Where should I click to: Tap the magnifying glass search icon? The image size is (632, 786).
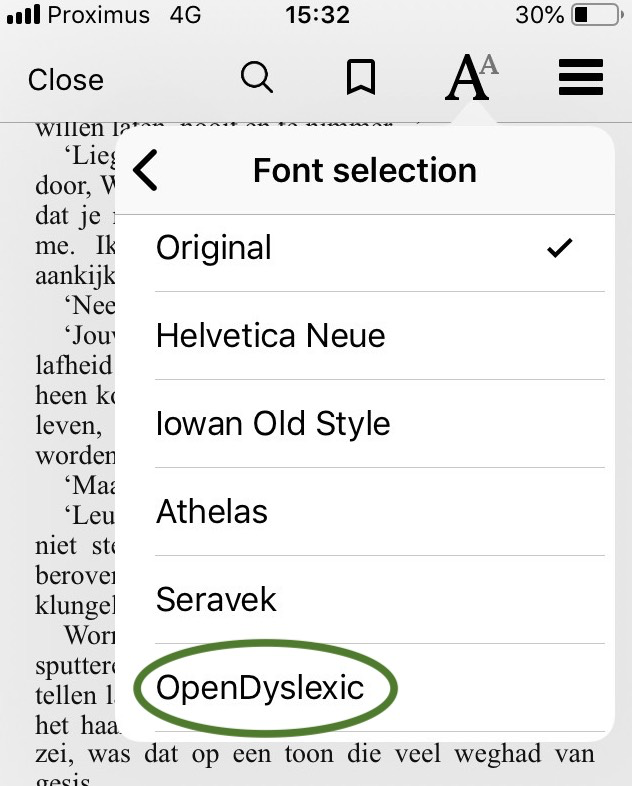pos(257,78)
